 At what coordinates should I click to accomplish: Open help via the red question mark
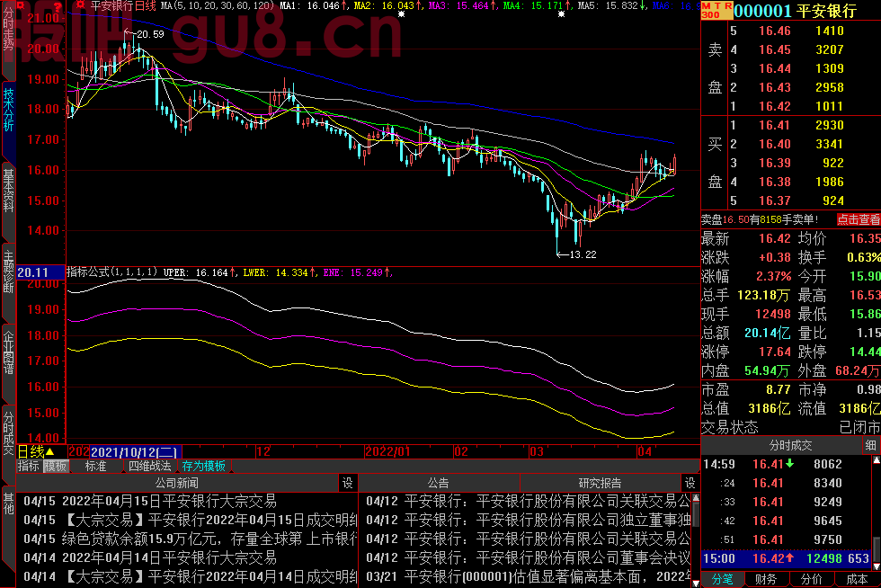coord(58,6)
